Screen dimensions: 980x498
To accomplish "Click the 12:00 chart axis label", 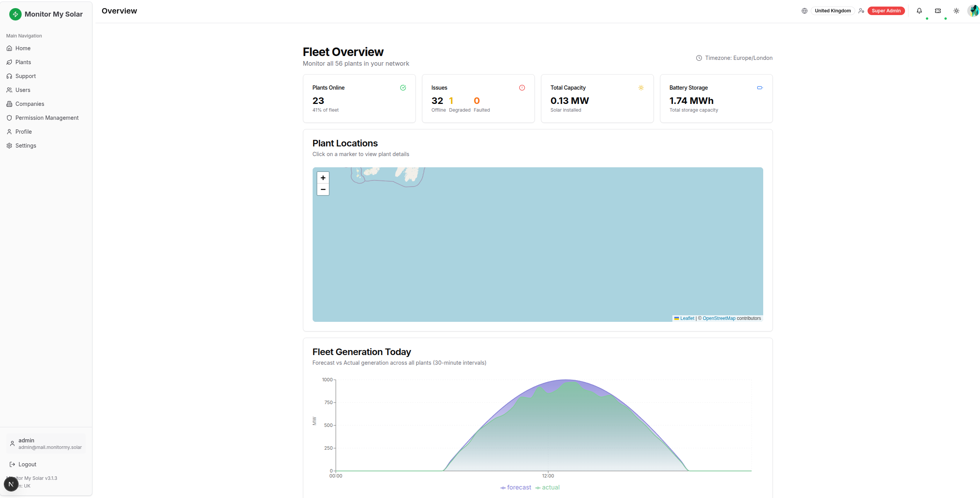I will point(548,476).
